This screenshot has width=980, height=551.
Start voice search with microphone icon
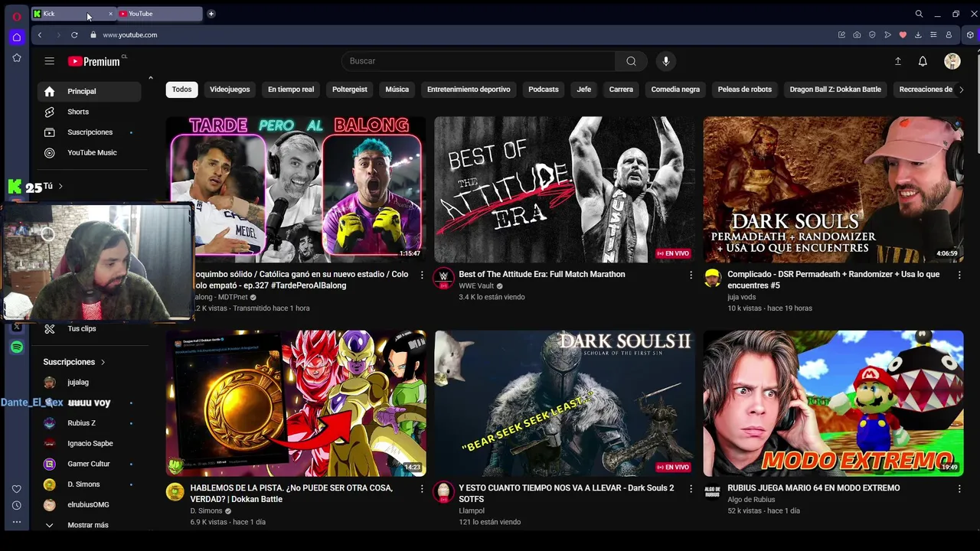(665, 61)
